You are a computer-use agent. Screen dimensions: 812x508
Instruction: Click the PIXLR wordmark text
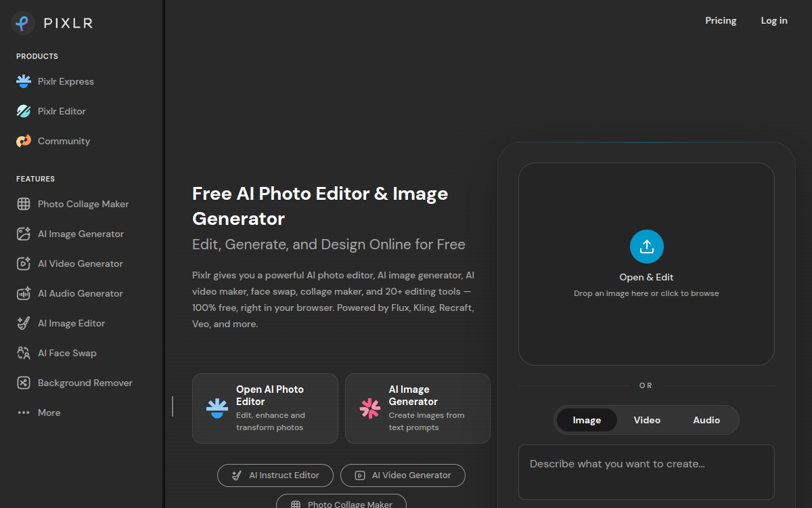[68, 23]
